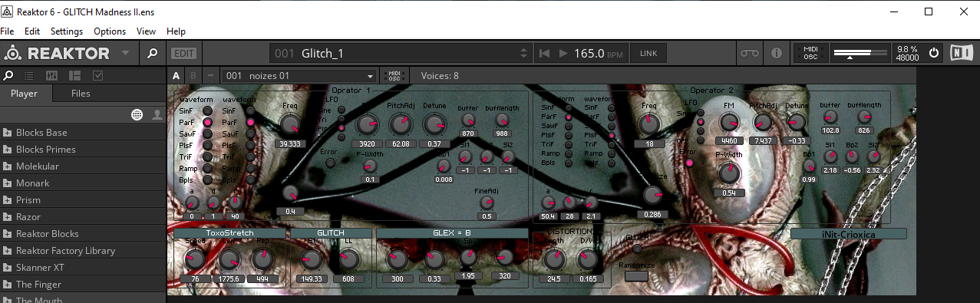
Task: Start playback with the play button
Action: tap(563, 54)
